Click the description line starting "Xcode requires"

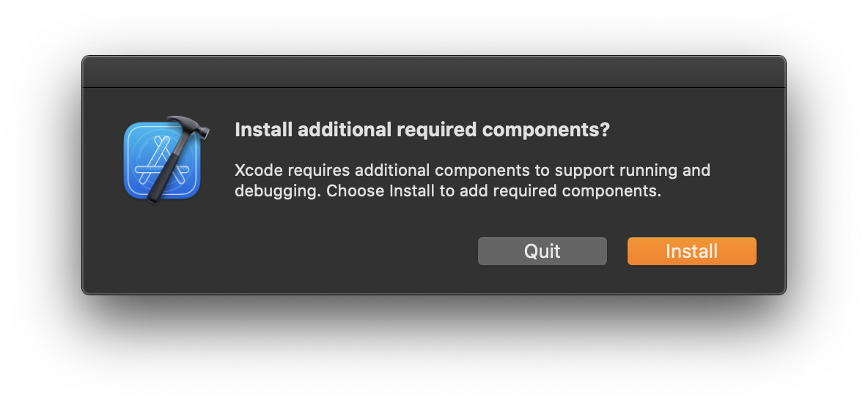click(472, 171)
